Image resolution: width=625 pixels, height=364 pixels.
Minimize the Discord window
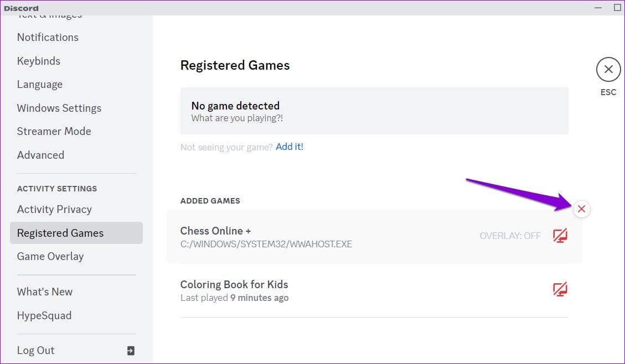598,8
